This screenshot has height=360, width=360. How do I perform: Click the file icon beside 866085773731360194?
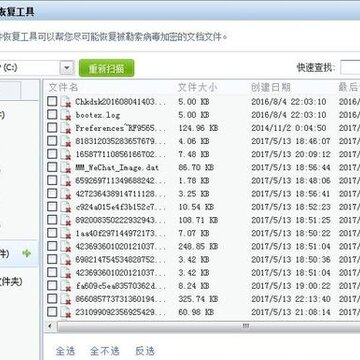point(66,299)
